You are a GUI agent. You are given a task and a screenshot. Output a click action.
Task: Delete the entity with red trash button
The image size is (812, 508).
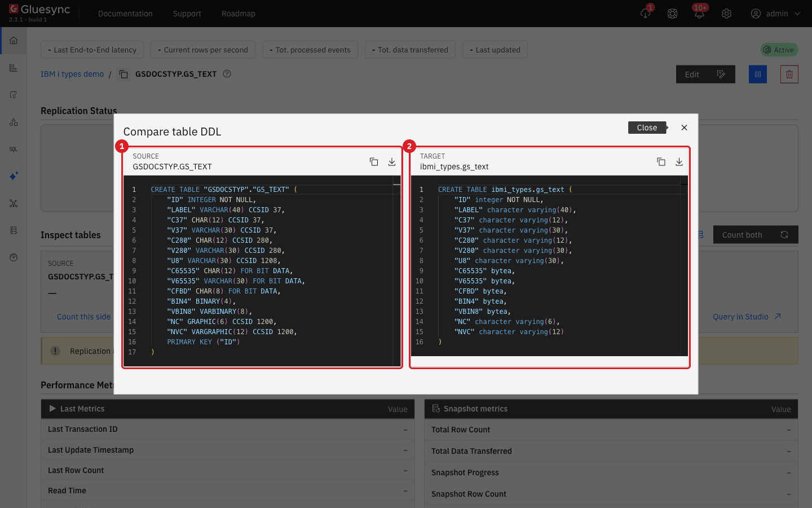[x=789, y=75]
